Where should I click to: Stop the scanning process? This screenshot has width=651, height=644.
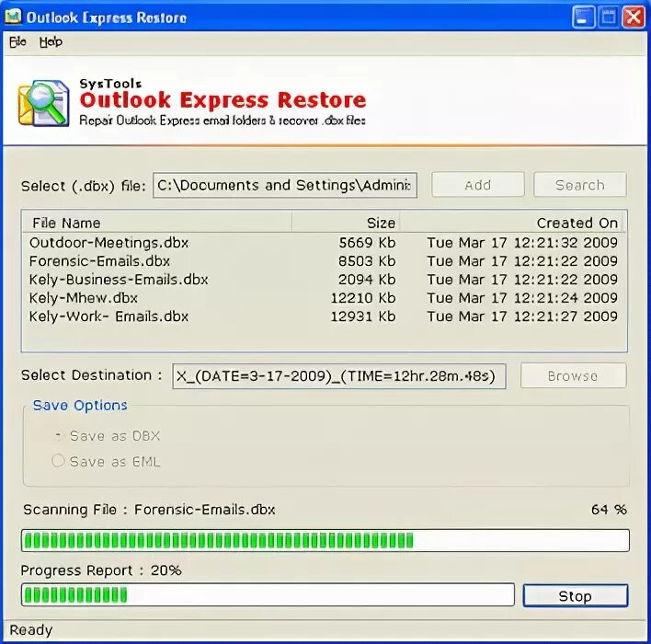pyautogui.click(x=576, y=596)
